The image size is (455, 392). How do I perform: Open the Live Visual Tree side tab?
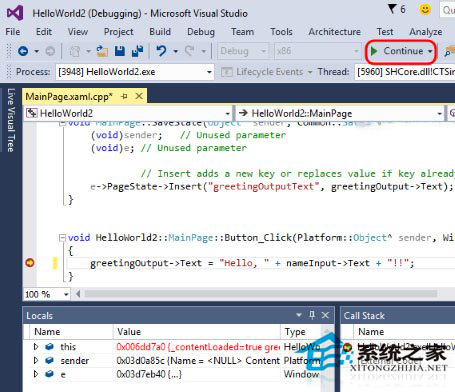tap(11, 120)
